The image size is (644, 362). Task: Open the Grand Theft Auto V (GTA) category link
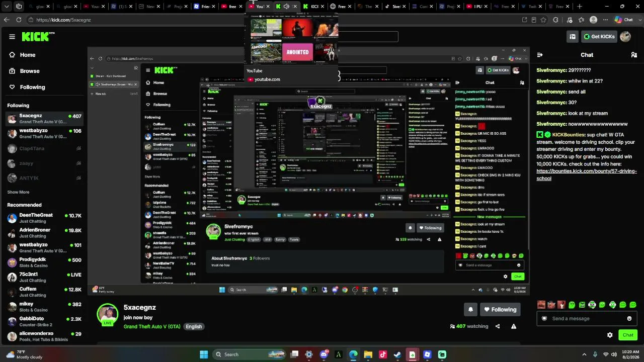pos(152,326)
